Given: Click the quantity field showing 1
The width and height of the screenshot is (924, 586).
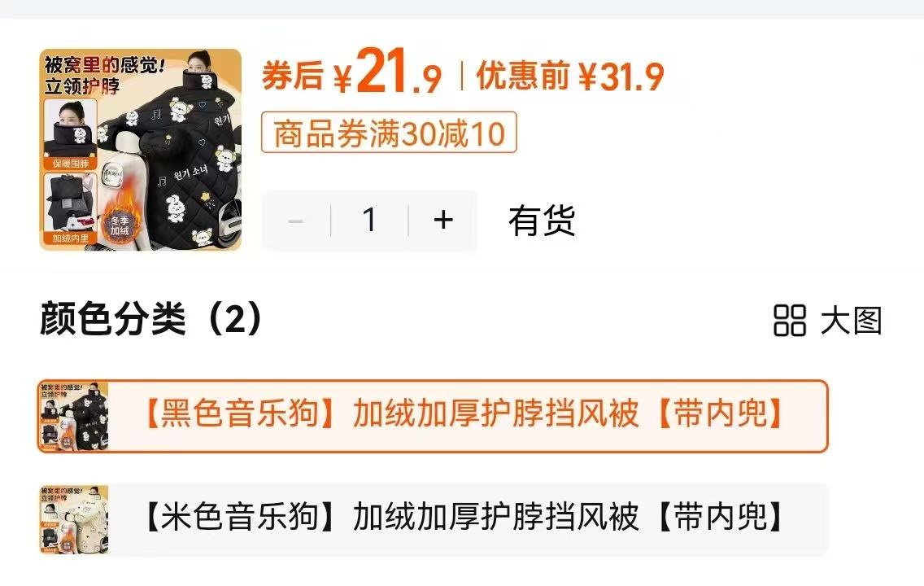Looking at the screenshot, I should tap(369, 221).
